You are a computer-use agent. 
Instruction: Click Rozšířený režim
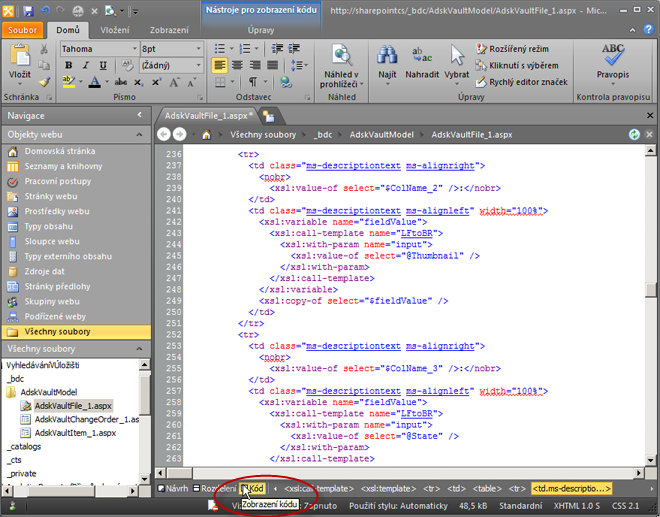click(x=513, y=49)
